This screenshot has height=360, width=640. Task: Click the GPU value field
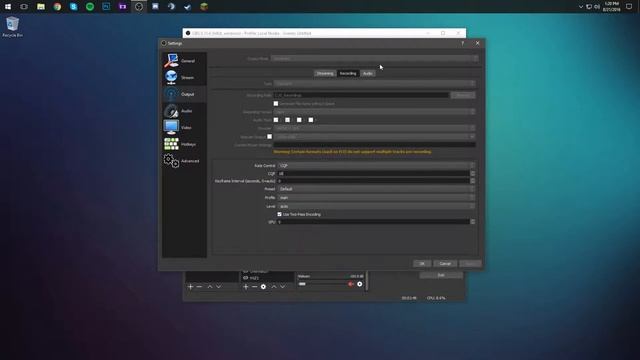point(373,222)
